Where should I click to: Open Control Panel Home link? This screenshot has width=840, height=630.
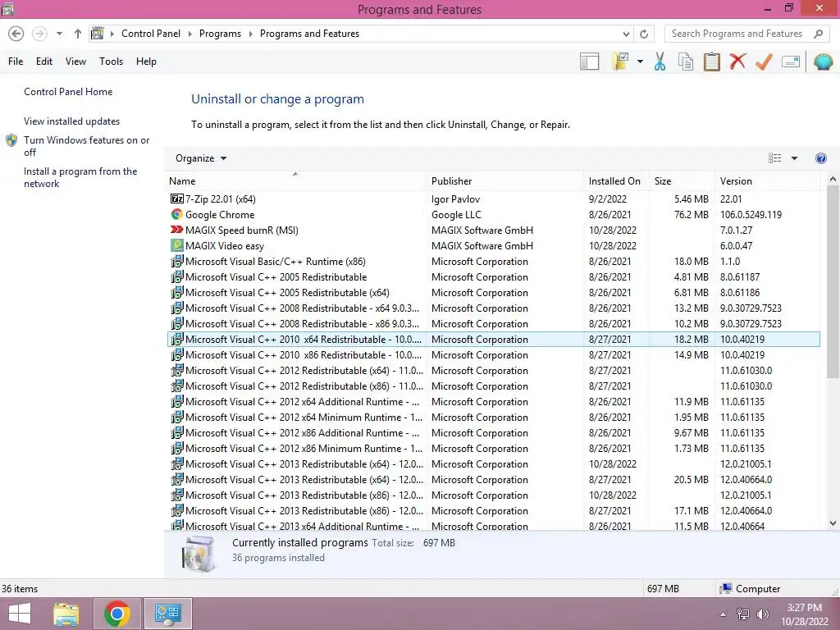[68, 92]
